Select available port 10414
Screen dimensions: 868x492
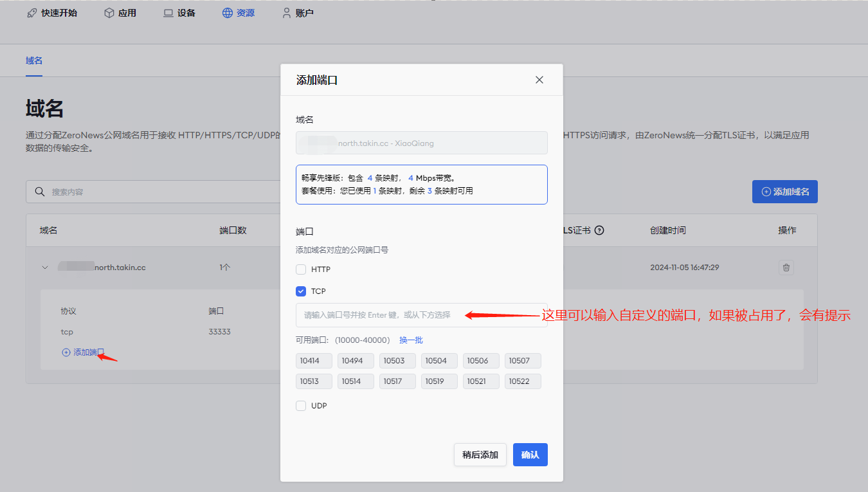[314, 361]
